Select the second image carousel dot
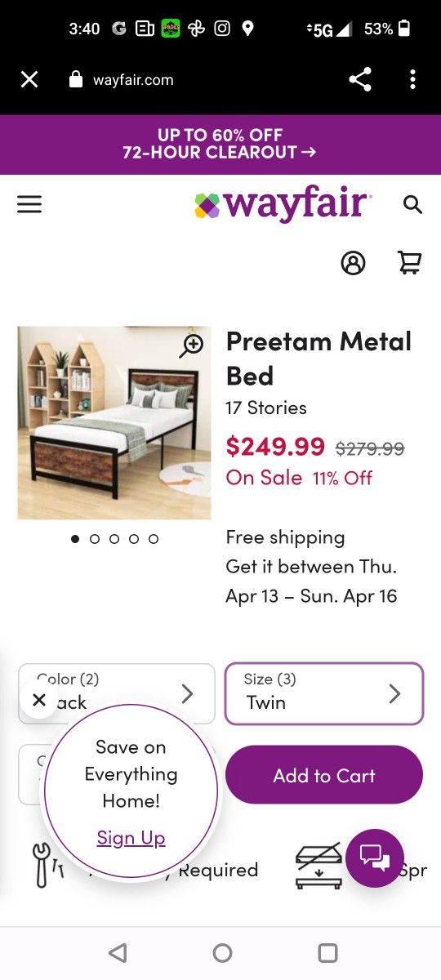Image resolution: width=441 pixels, height=980 pixels. pos(95,539)
